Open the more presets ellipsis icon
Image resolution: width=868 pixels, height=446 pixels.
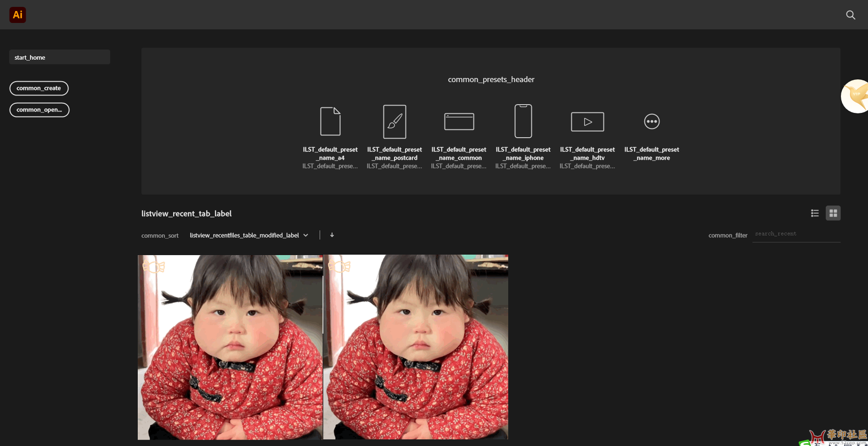click(652, 122)
